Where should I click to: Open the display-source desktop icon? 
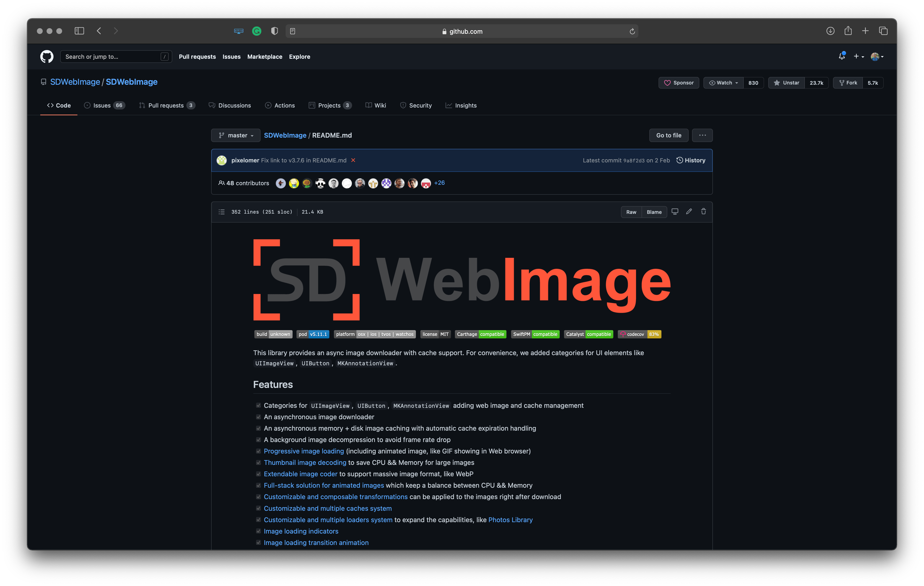675,212
